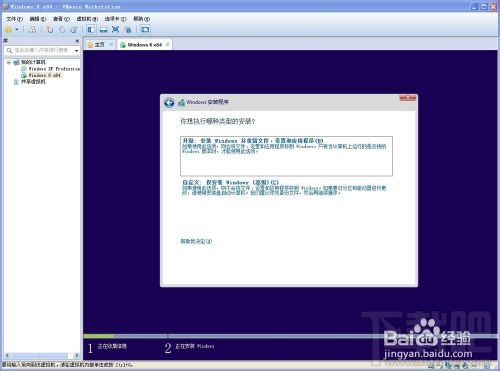This screenshot has height=371, width=500.
Task: Close the Windows Setup dialog
Action: pos(408,98)
